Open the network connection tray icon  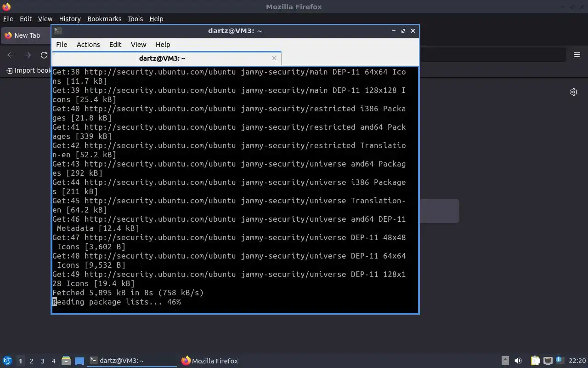548,361
